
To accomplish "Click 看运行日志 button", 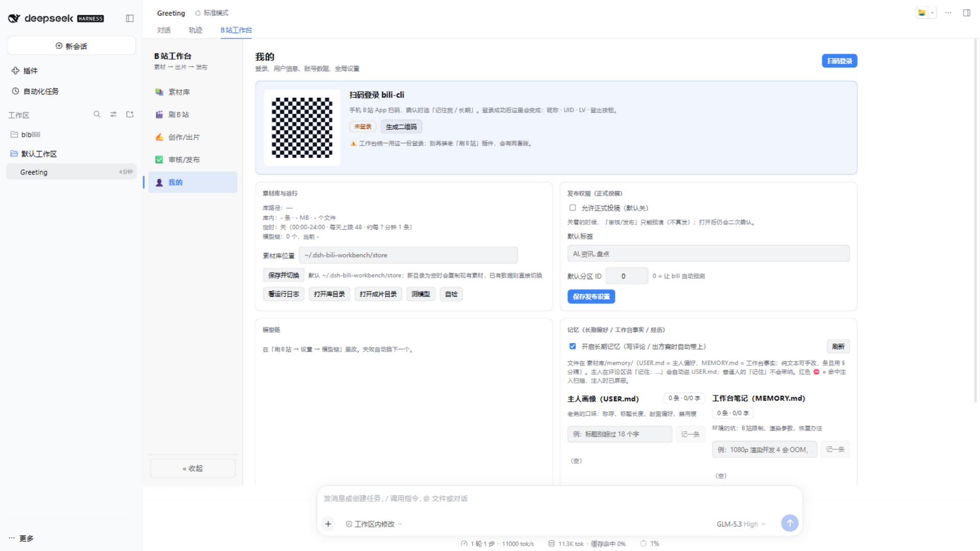I will tap(283, 294).
